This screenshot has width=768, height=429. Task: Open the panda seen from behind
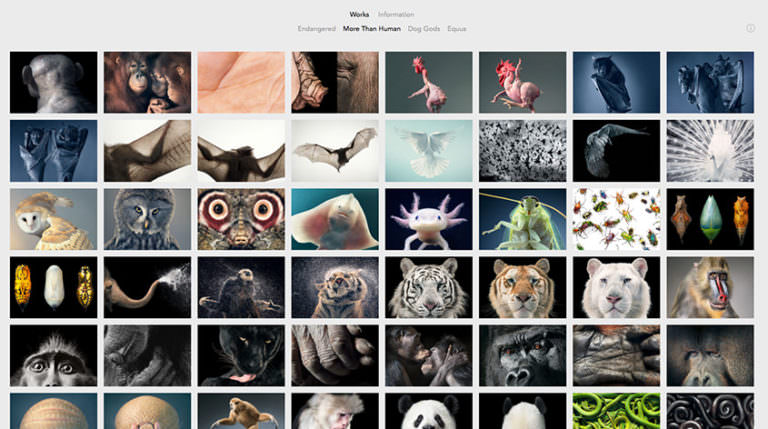(523, 411)
